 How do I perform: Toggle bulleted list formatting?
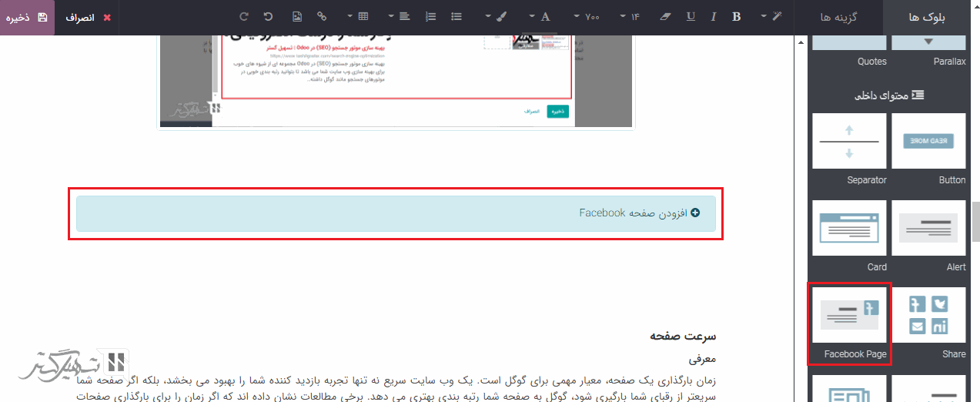pyautogui.click(x=457, y=16)
